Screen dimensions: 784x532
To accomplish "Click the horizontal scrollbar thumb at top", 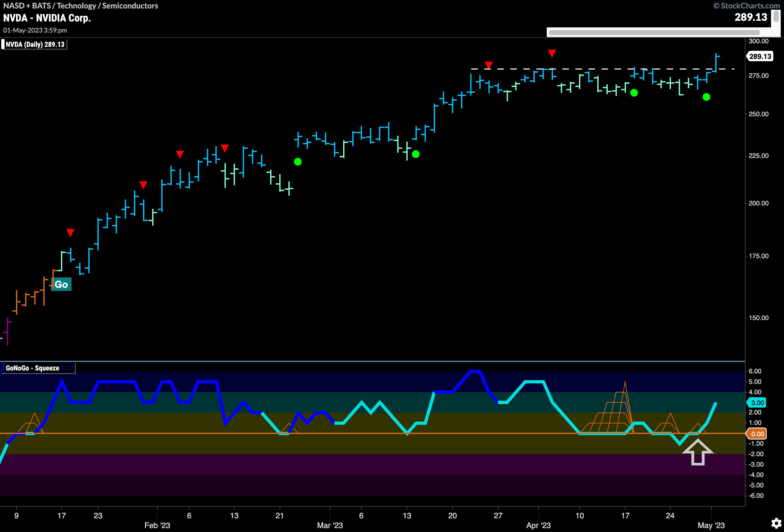I will [654, 33].
